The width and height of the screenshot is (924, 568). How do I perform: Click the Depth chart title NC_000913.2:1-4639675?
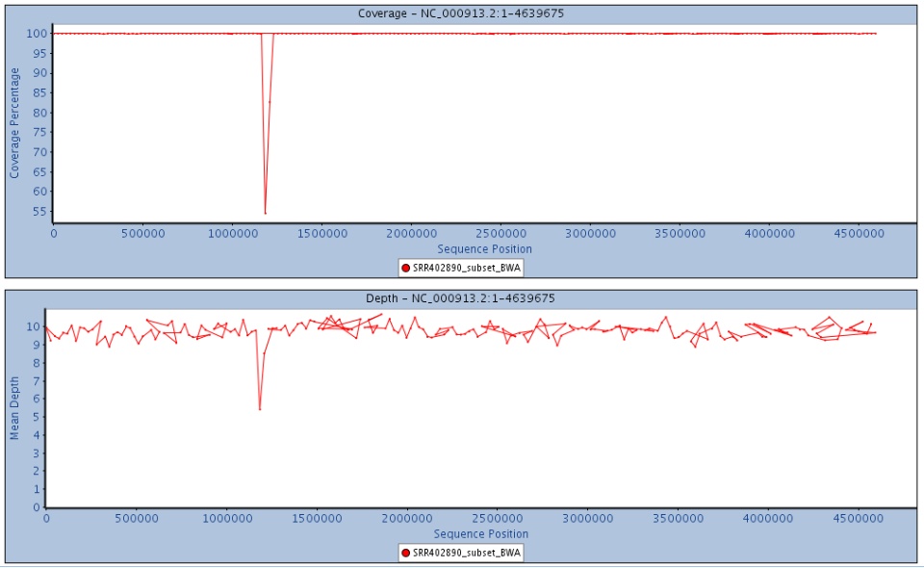click(460, 298)
